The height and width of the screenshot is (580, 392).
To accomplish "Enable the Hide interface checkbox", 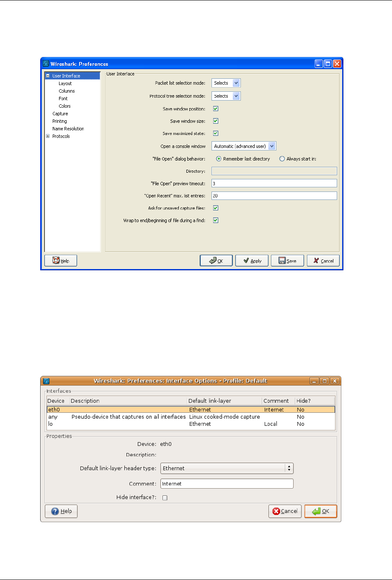I will (x=165, y=498).
